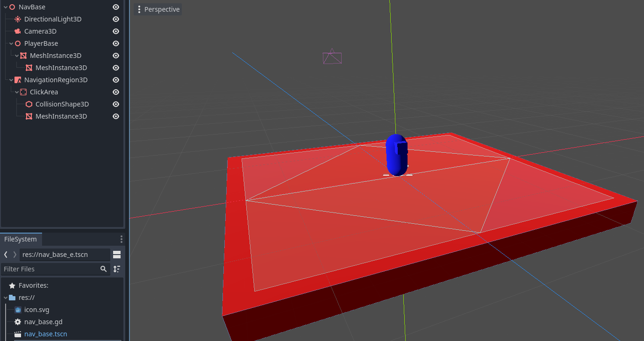Image resolution: width=644 pixels, height=341 pixels.
Task: Collapse the PlayerBase tree node
Action: point(11,43)
